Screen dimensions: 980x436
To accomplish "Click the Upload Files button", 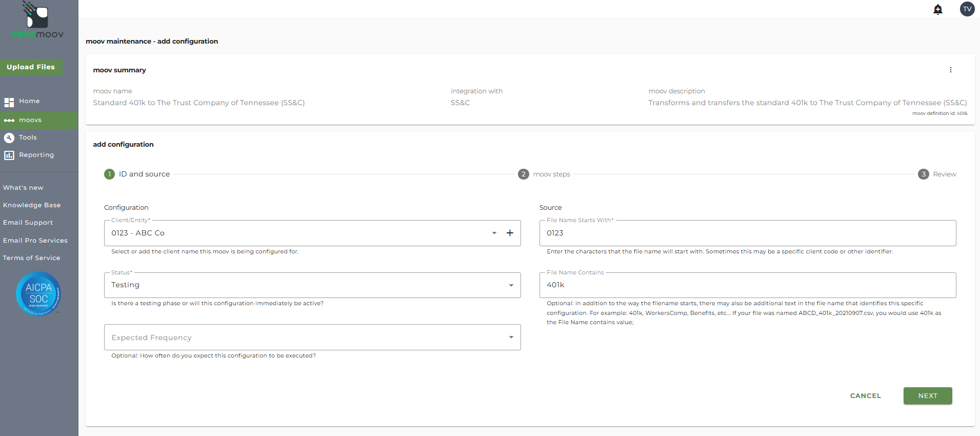I will [31, 67].
